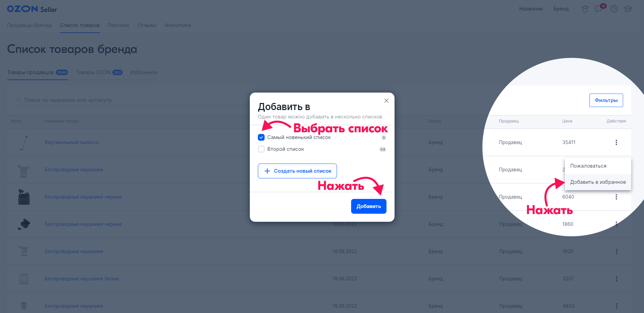Open the "Фильтры" button
This screenshot has width=644, height=313.
pos(606,100)
